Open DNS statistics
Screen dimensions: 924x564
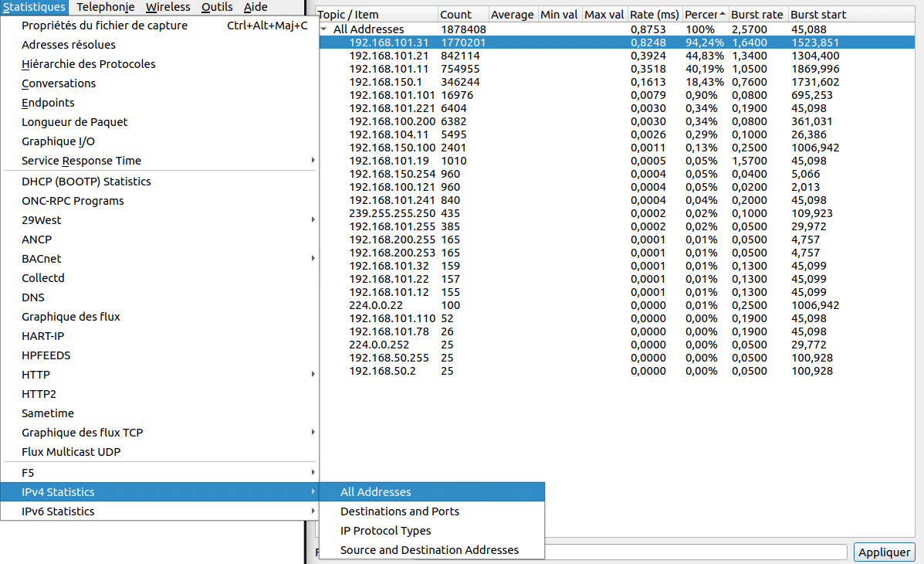(x=160, y=297)
